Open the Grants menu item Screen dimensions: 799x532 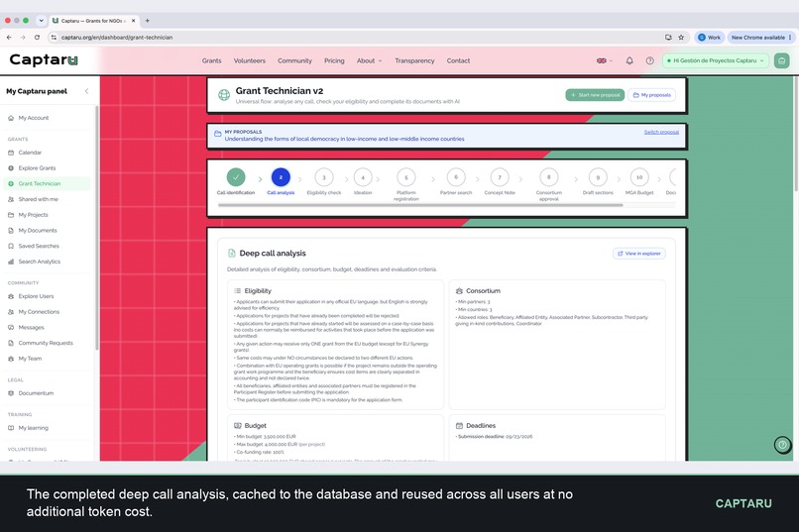(211, 60)
